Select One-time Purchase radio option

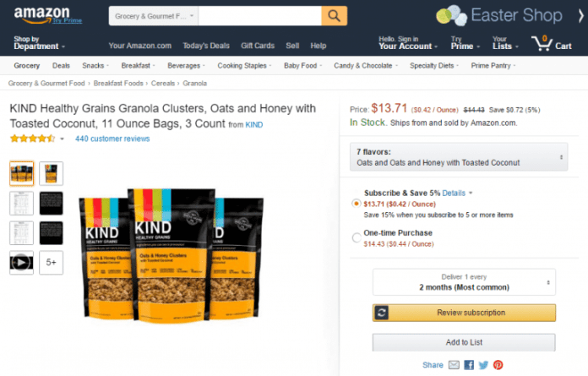pos(357,237)
